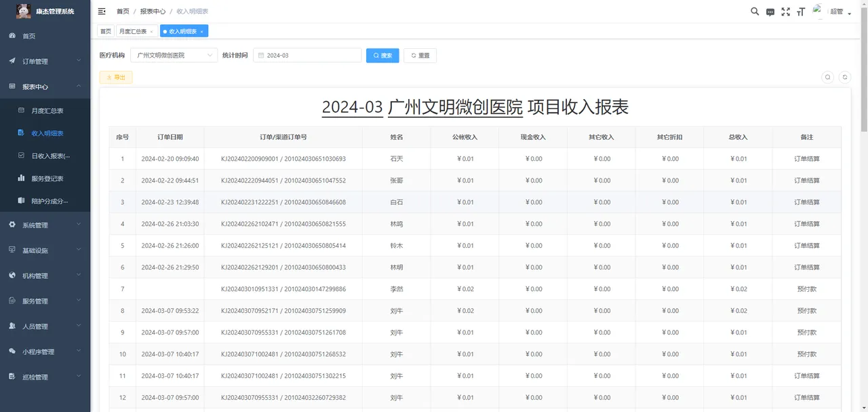Click the name cell 林鸣
Viewport: 868px width, 412px height.
click(397, 224)
